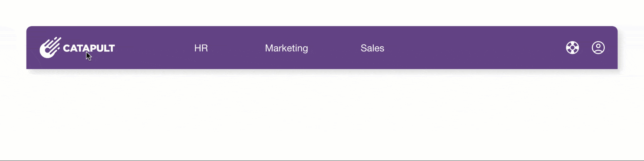Expand the Sales navigation dropdown

point(372,48)
